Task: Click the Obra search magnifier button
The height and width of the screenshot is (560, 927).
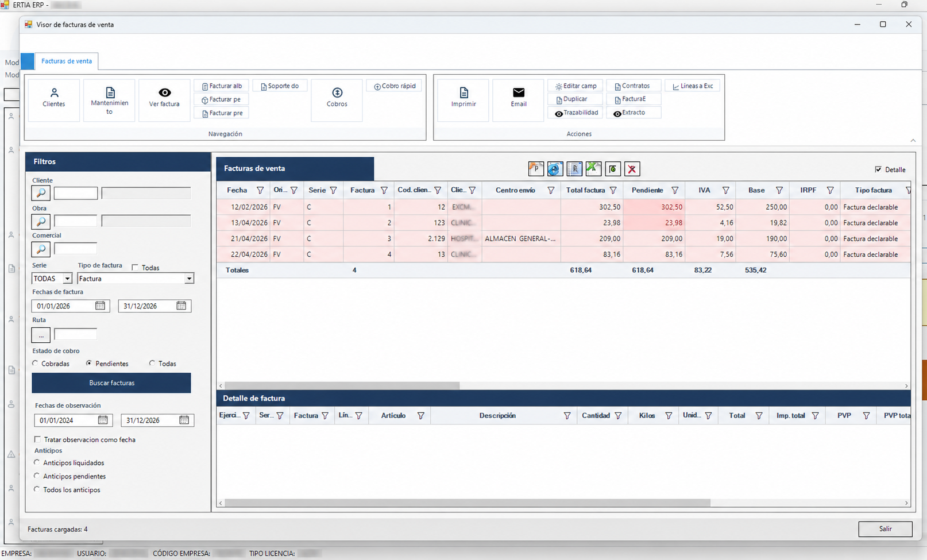Action: tap(41, 221)
